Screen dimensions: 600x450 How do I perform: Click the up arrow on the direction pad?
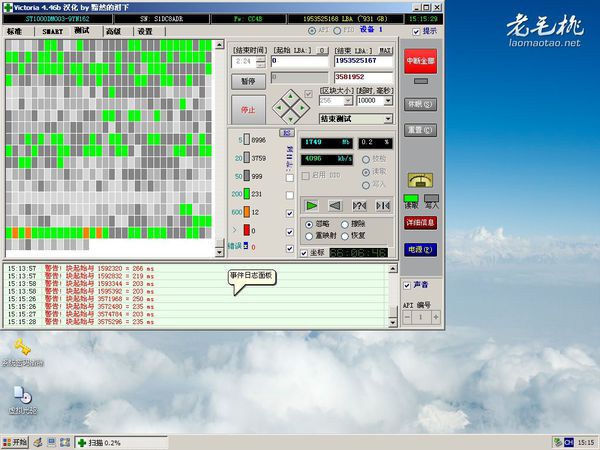pyautogui.click(x=290, y=95)
